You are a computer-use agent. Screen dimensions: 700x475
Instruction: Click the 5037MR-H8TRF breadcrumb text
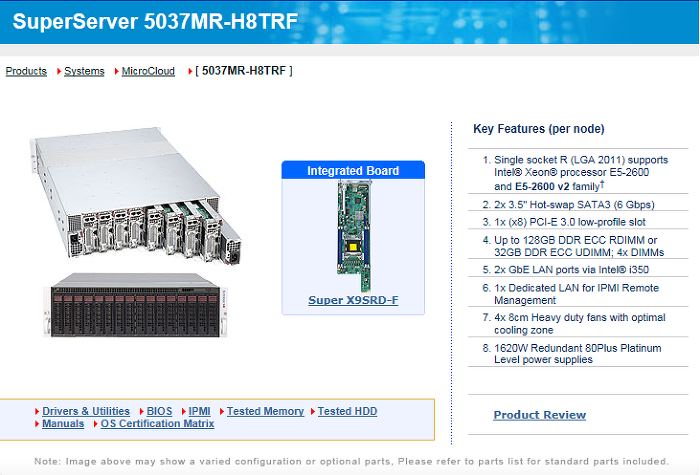pos(244,71)
